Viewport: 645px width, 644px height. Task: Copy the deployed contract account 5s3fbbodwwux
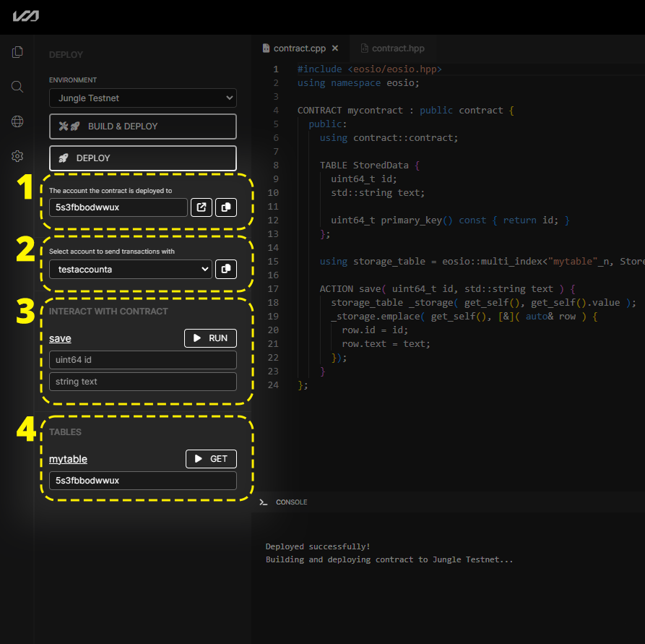tap(227, 207)
